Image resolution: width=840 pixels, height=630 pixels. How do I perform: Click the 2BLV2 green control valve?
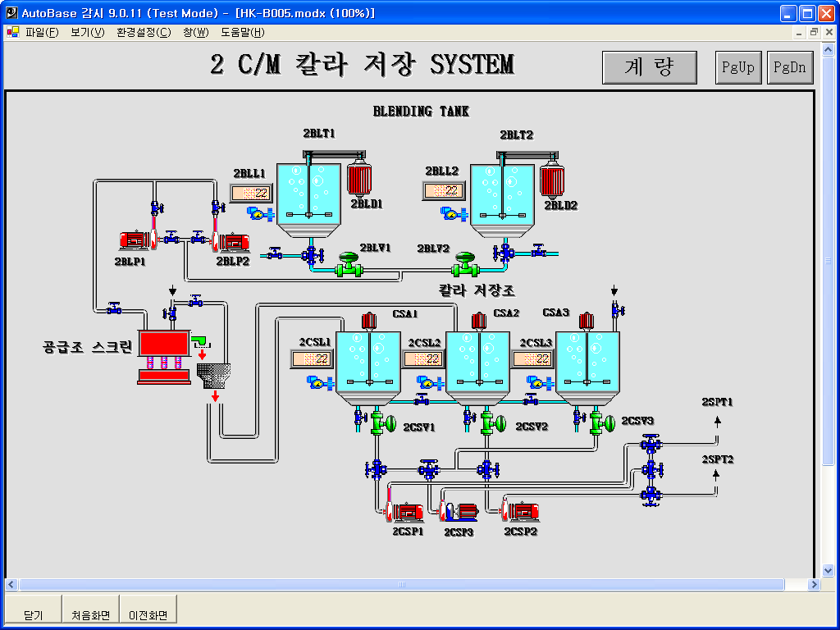pos(465,264)
